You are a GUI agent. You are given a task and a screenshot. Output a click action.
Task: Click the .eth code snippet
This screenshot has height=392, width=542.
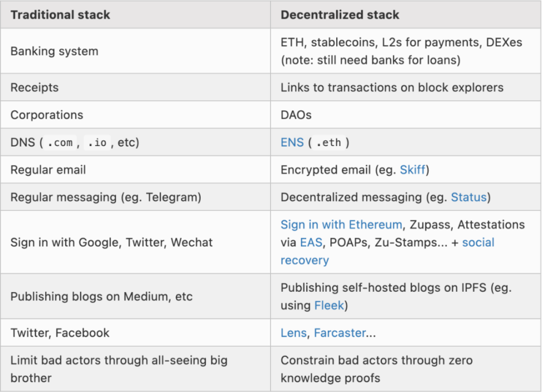[x=328, y=143]
